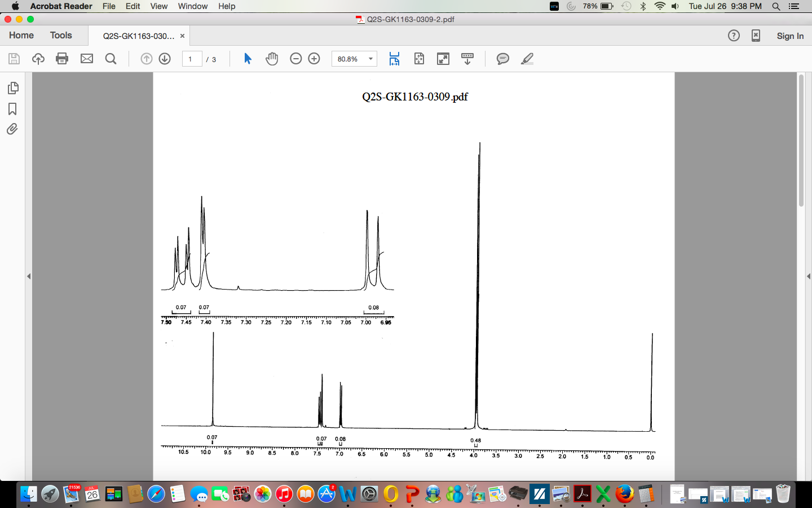Open the Attachments paperclip panel
This screenshot has height=508, width=812.
click(x=12, y=129)
